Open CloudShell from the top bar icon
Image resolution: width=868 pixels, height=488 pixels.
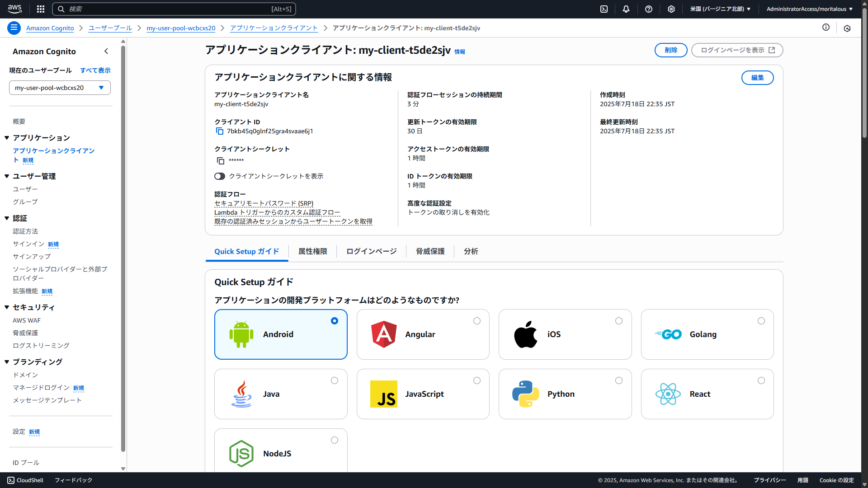click(604, 9)
